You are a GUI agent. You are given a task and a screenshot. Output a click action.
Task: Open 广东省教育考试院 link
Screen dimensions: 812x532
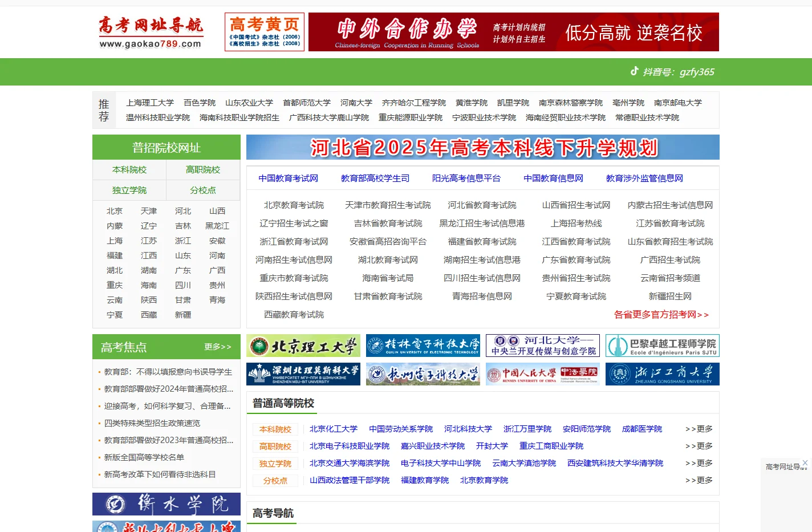[x=576, y=260]
